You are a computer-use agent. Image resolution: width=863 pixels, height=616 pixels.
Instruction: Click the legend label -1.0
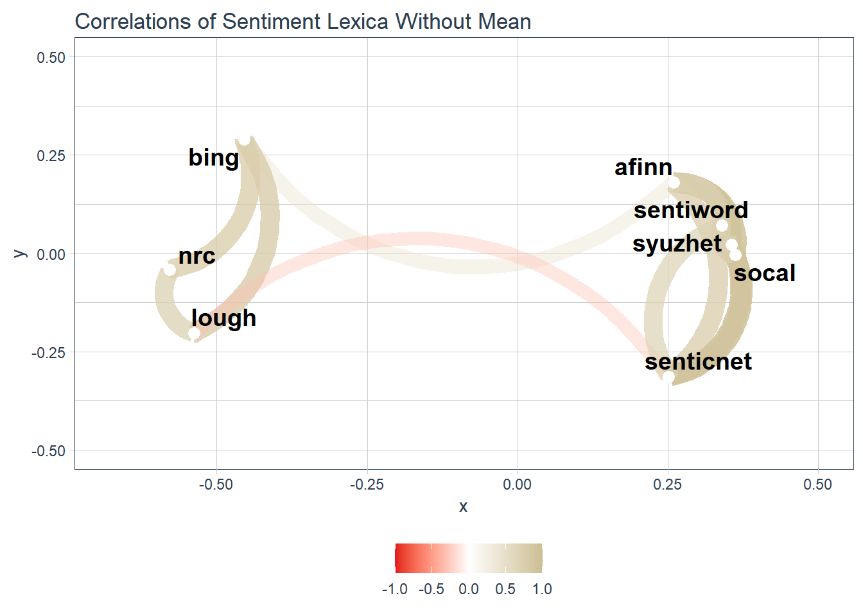pyautogui.click(x=394, y=589)
